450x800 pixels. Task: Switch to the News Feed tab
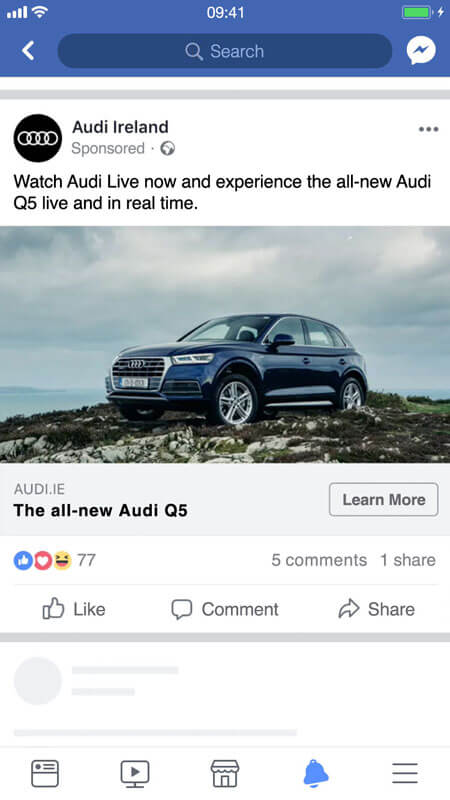[45, 773]
